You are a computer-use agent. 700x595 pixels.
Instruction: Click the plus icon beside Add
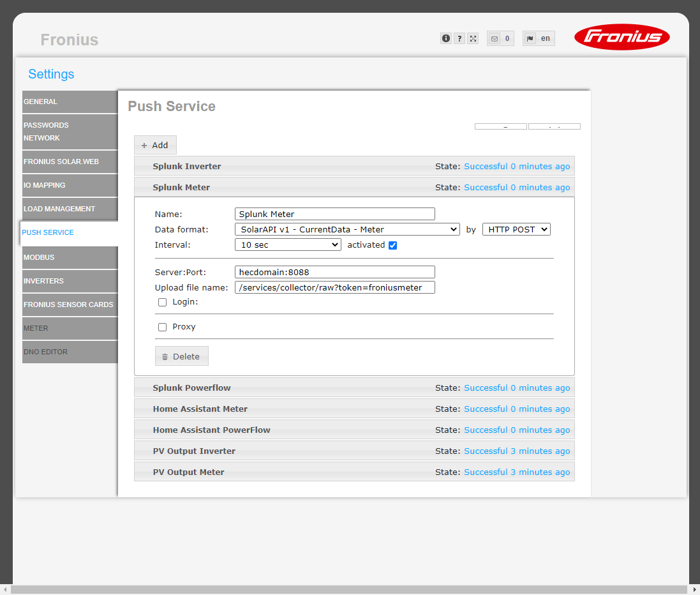pos(144,146)
